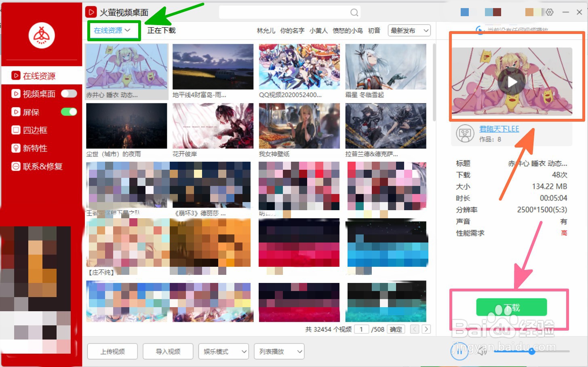This screenshot has height=367, width=588.
Task: Click the 确定 page button
Action: pyautogui.click(x=396, y=329)
